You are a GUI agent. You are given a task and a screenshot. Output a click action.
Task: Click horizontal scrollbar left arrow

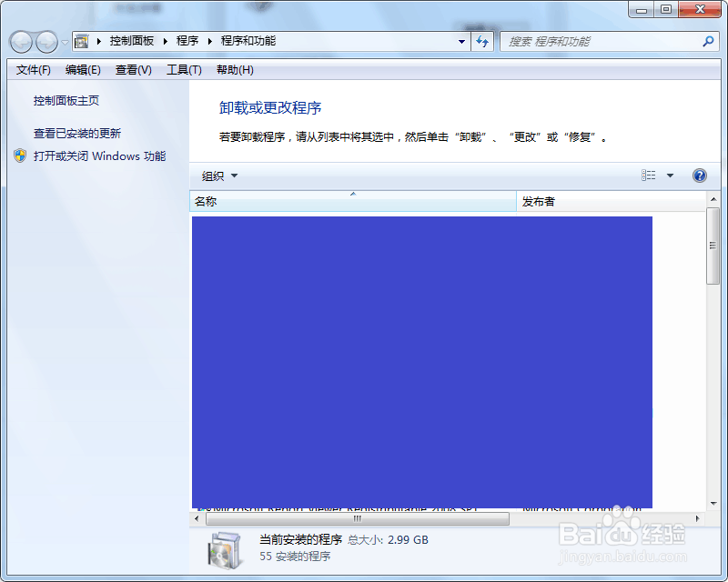197,519
